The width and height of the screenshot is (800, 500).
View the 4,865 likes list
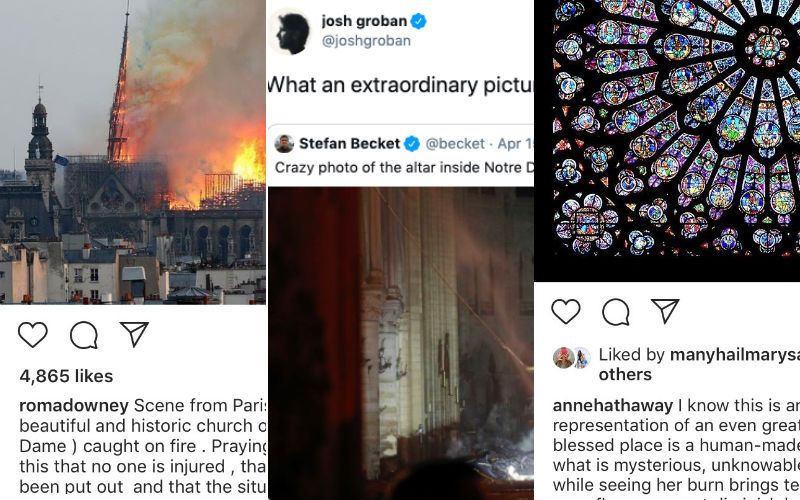click(x=66, y=376)
